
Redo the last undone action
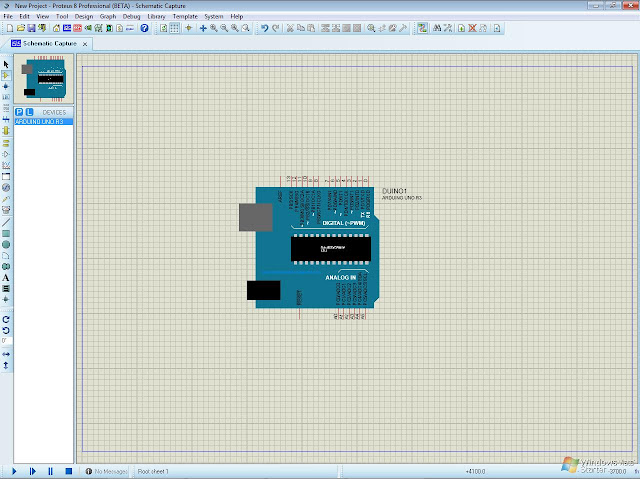(x=276, y=28)
